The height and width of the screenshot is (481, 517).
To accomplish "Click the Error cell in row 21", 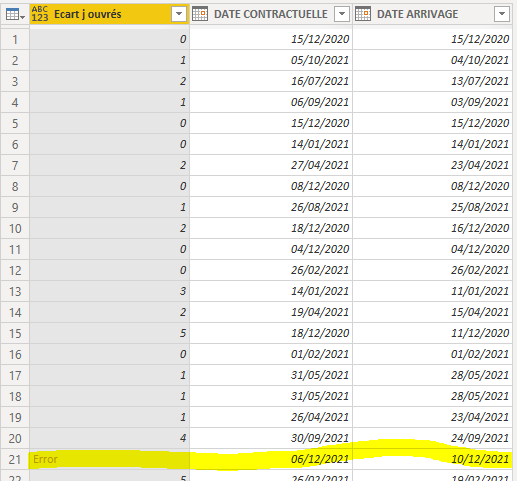I will click(109, 459).
